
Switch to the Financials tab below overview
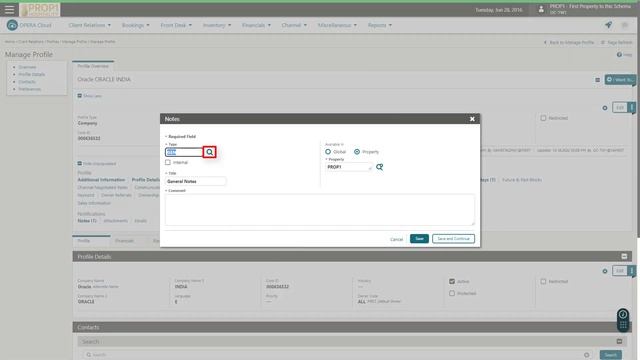[124, 241]
